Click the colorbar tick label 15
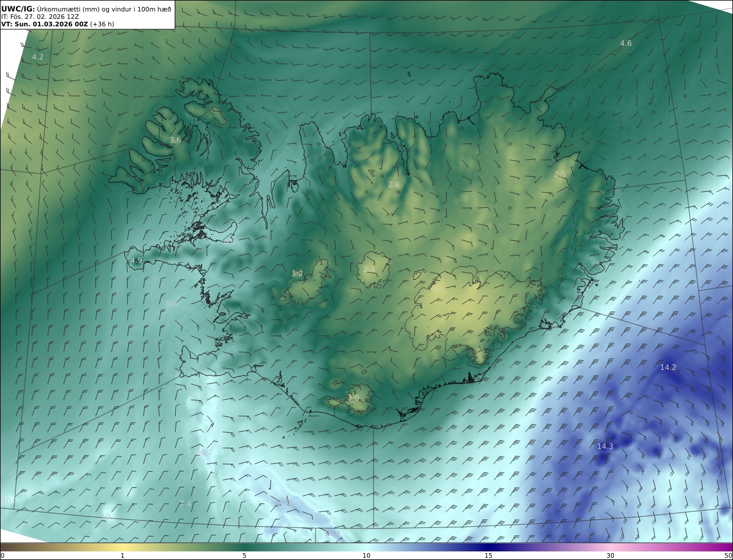733x560 pixels. (488, 555)
